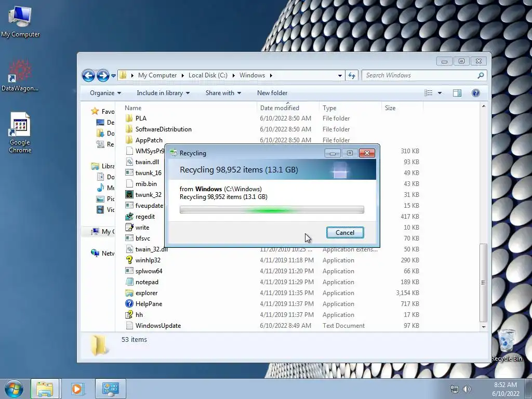
Task: Select Libraries in navigation pane
Action: point(103,166)
